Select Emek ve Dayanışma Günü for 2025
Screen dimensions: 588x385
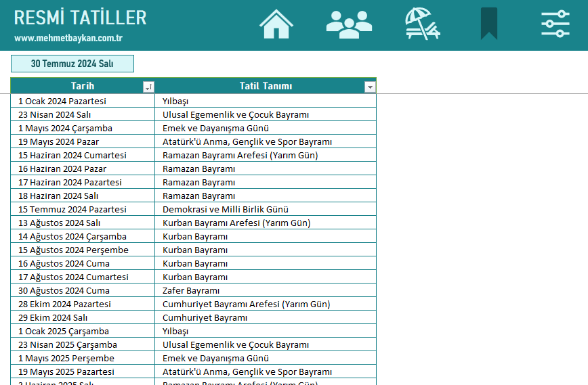266,357
